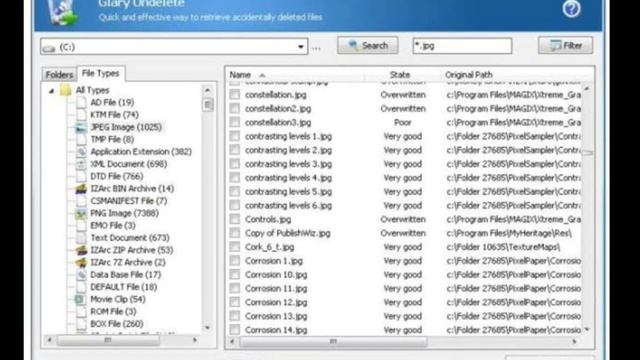Click the browse ellipsis button

[x=316, y=48]
